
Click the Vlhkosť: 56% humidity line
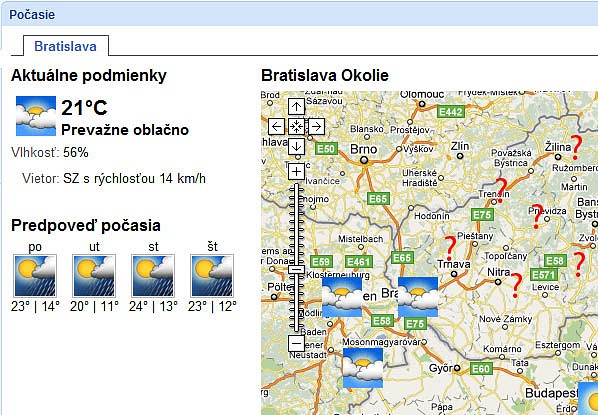tap(50, 153)
